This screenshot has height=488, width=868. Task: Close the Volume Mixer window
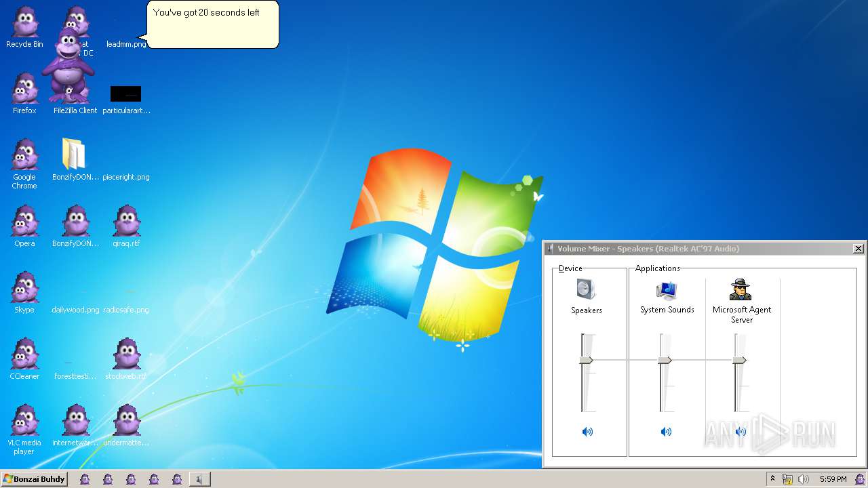click(x=858, y=249)
